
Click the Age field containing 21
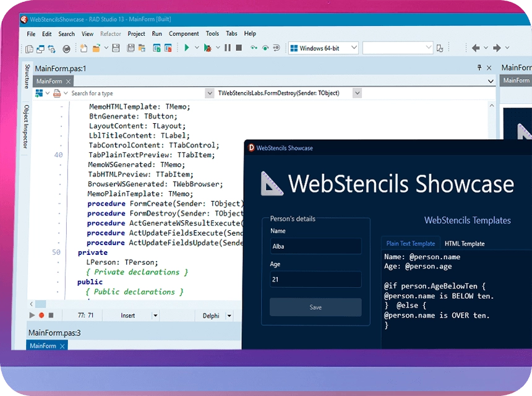[315, 280]
